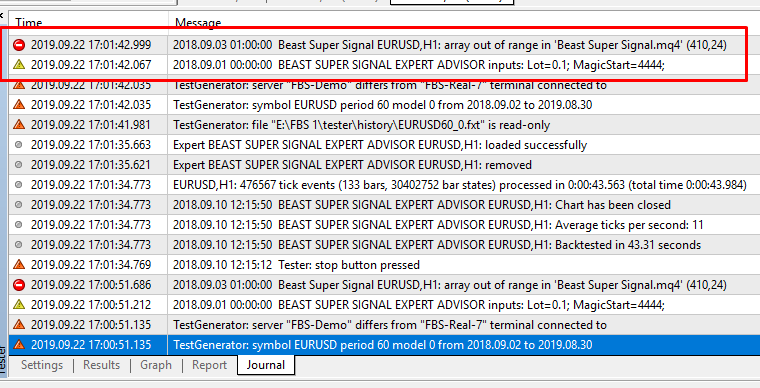The width and height of the screenshot is (760, 388).
Task: Open the Graph tab
Action: tap(156, 365)
